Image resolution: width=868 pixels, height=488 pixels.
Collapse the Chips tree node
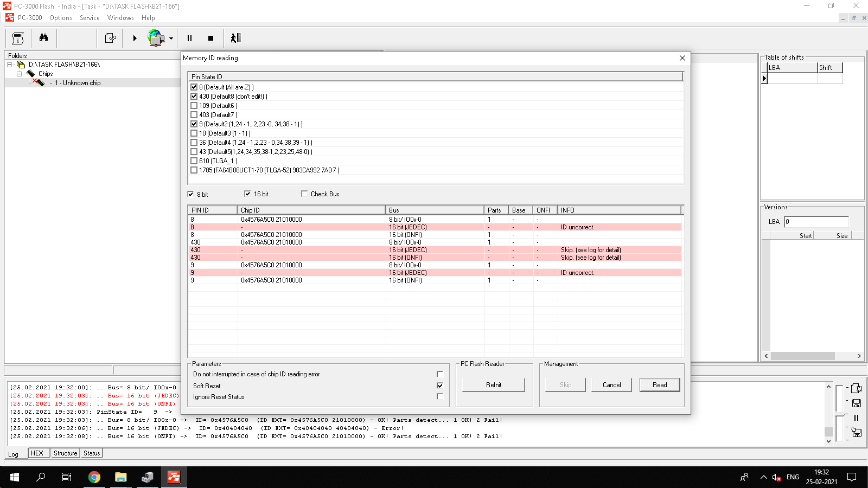[x=20, y=74]
